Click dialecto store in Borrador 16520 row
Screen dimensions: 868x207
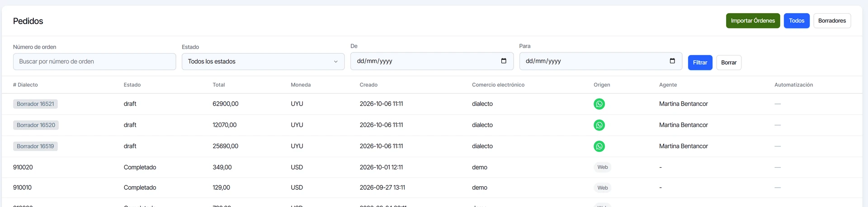click(x=482, y=125)
